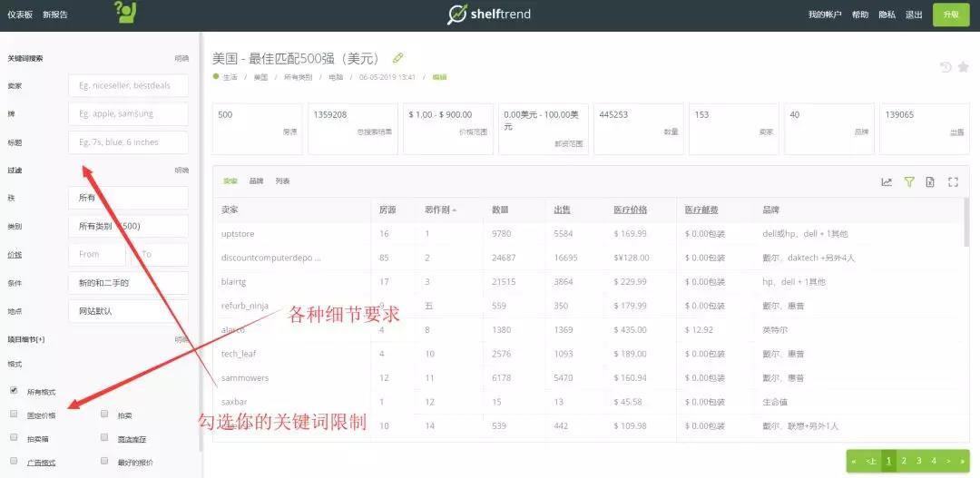980x478 pixels.
Task: Clear 项目细节 section via 明确
Action: click(x=181, y=340)
